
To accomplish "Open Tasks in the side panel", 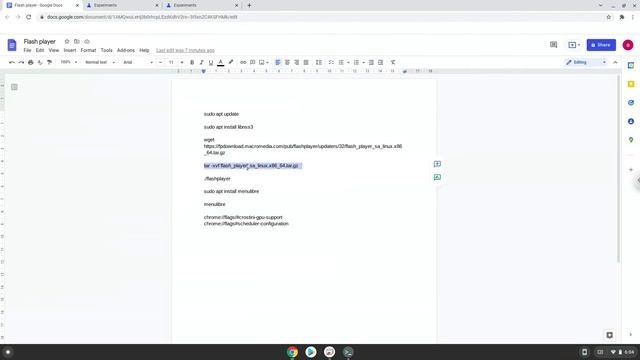I will [x=631, y=102].
